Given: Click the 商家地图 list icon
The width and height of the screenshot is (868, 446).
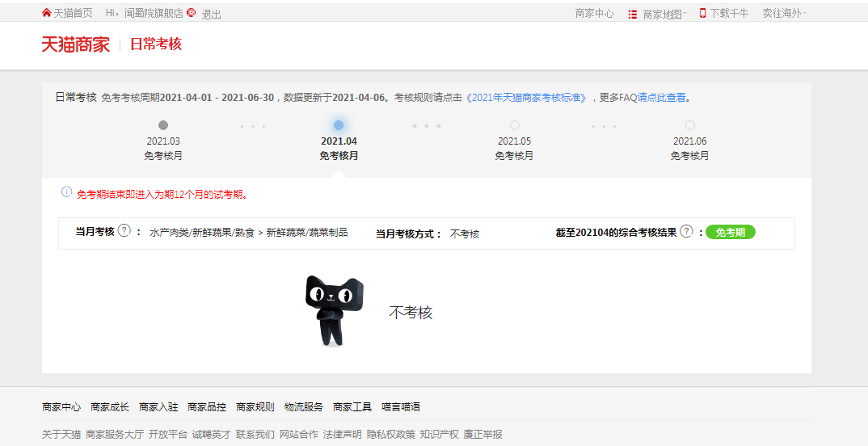Looking at the screenshot, I should tap(633, 15).
